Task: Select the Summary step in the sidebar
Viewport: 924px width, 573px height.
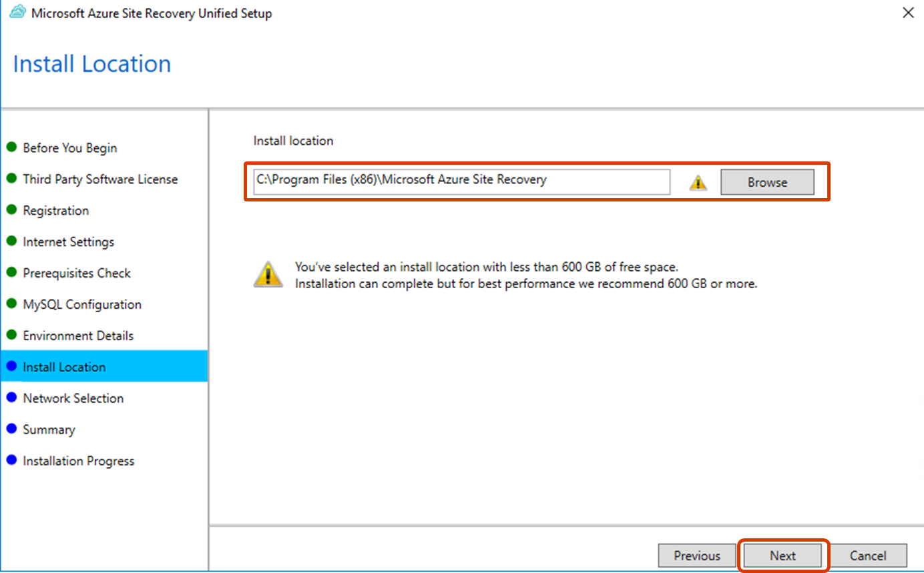Action: click(x=47, y=429)
